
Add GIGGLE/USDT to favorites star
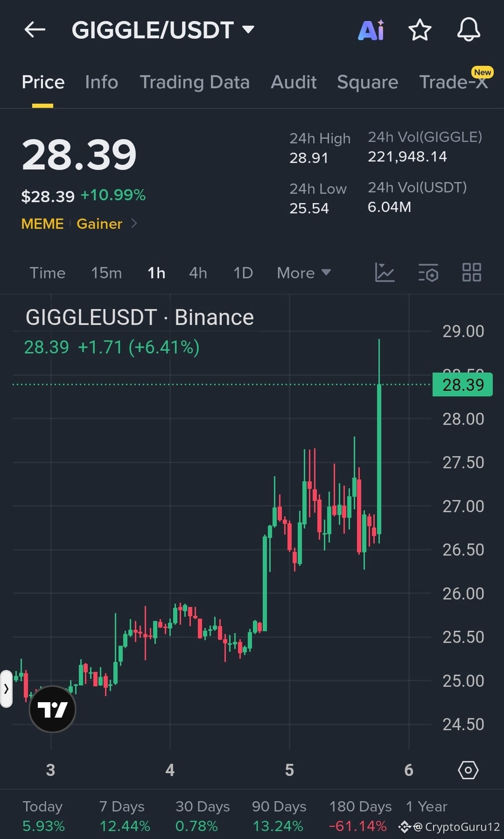[x=420, y=30]
